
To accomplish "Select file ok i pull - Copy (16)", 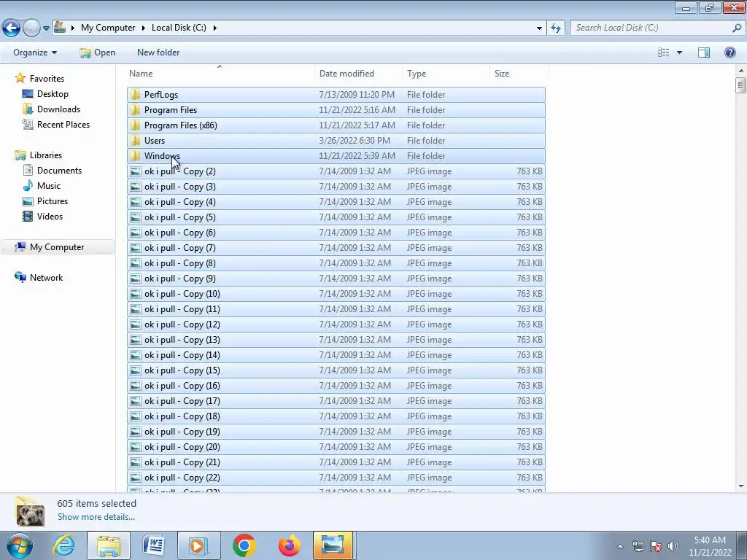I will click(336, 386).
